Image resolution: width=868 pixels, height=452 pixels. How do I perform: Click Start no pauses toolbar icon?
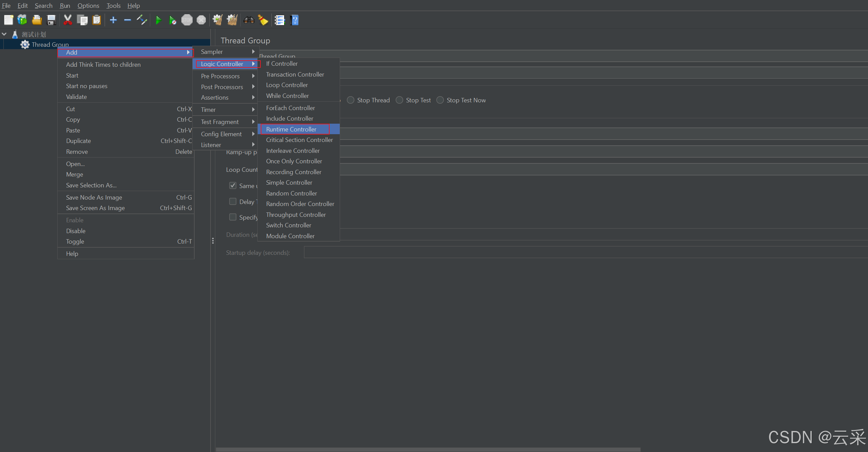(x=173, y=20)
